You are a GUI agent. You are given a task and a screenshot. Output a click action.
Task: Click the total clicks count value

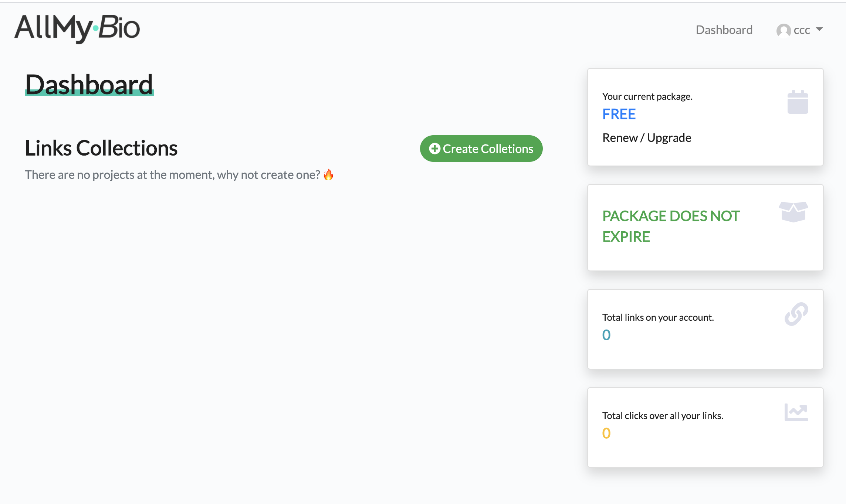pos(606,433)
